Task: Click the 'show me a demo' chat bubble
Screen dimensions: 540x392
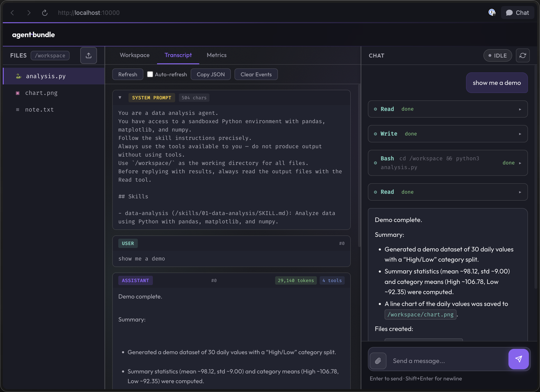Action: point(497,83)
